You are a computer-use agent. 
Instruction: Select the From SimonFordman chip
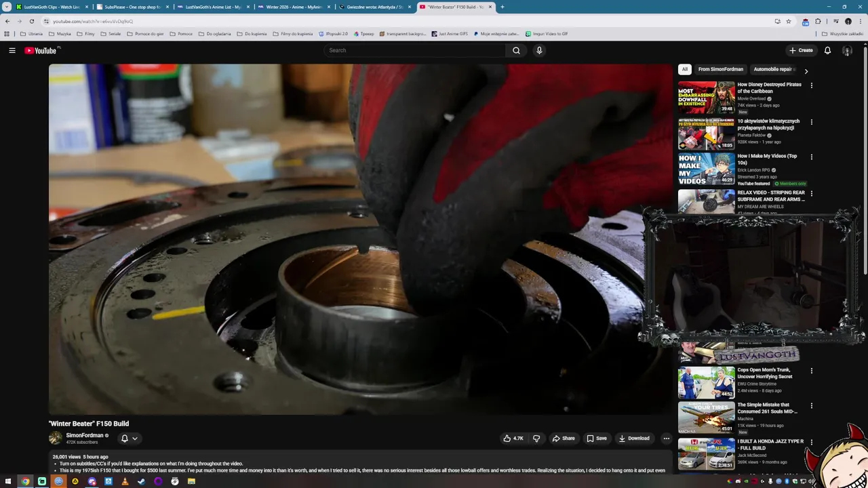[x=721, y=69]
